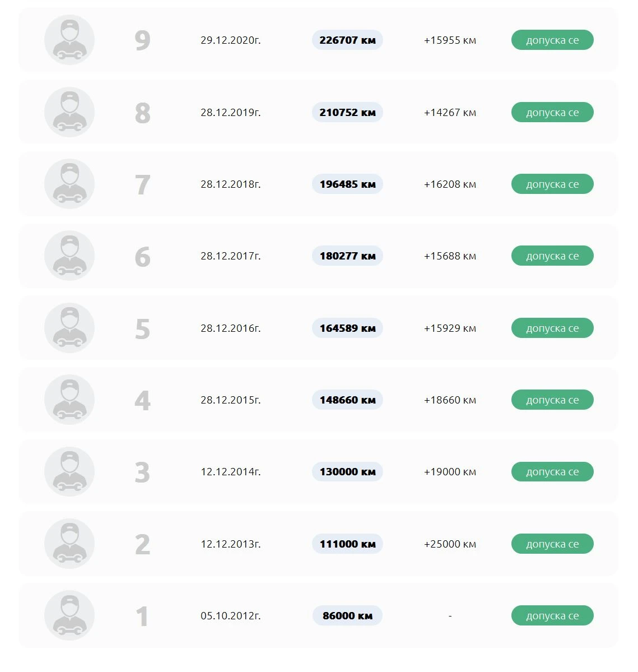638x672 pixels.
Task: Click the mechanic avatar icon for inspection 2
Action: coord(69,544)
